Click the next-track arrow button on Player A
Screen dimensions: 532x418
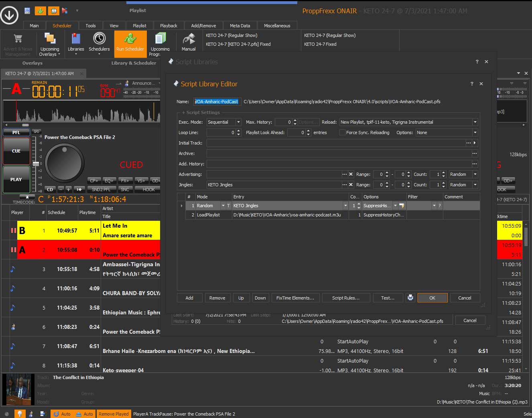[x=79, y=189]
